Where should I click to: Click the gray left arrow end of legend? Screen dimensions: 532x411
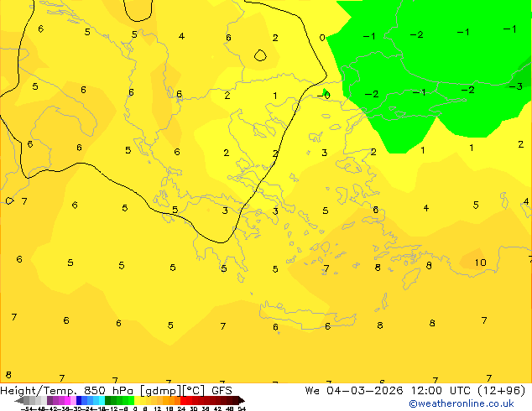(x=19, y=401)
